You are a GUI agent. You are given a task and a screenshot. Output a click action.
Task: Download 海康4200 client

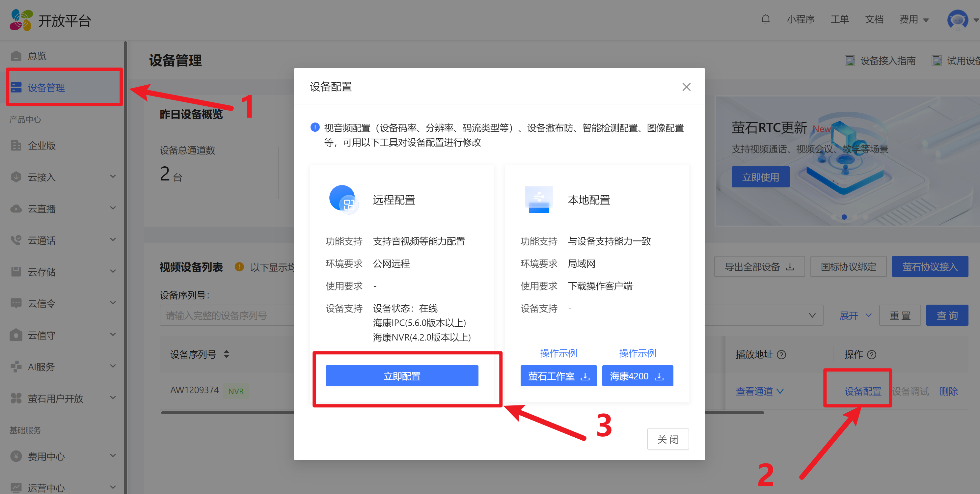point(637,376)
